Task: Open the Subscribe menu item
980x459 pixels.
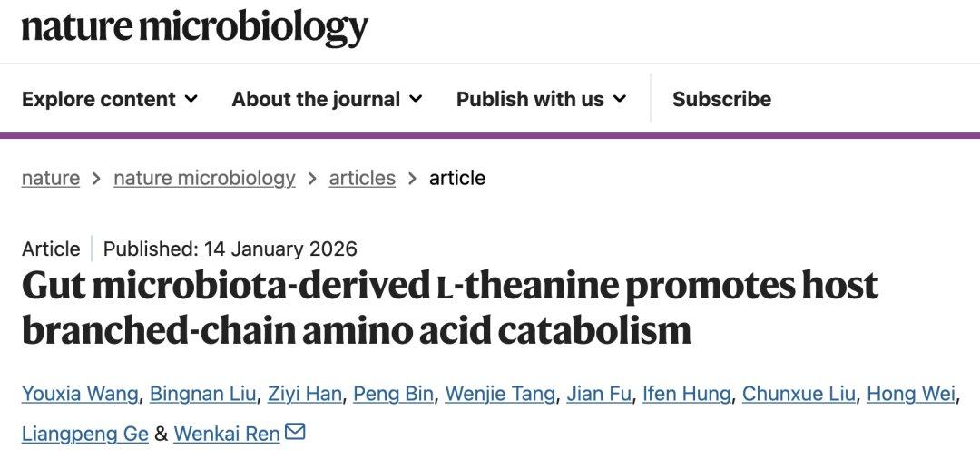Action: 722,99
